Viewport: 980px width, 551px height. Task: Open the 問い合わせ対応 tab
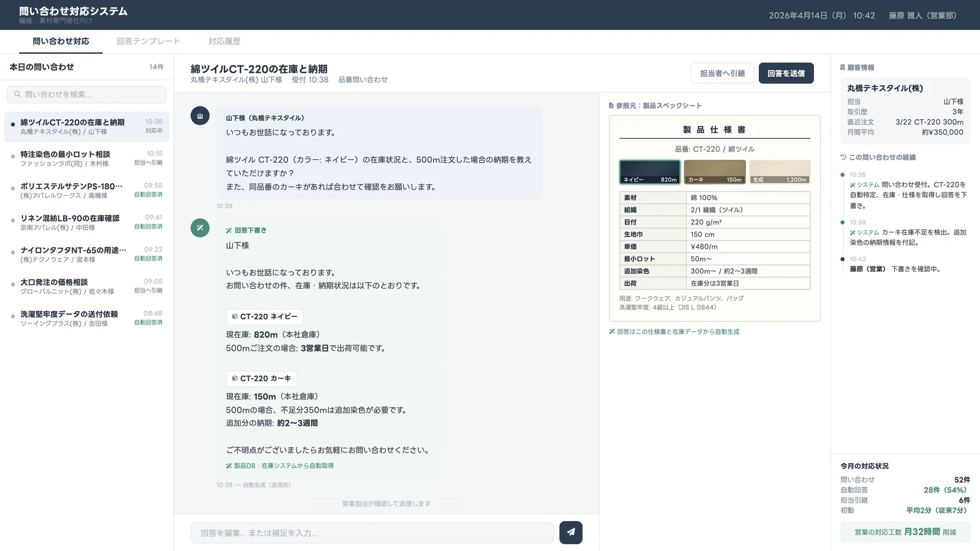pos(61,41)
